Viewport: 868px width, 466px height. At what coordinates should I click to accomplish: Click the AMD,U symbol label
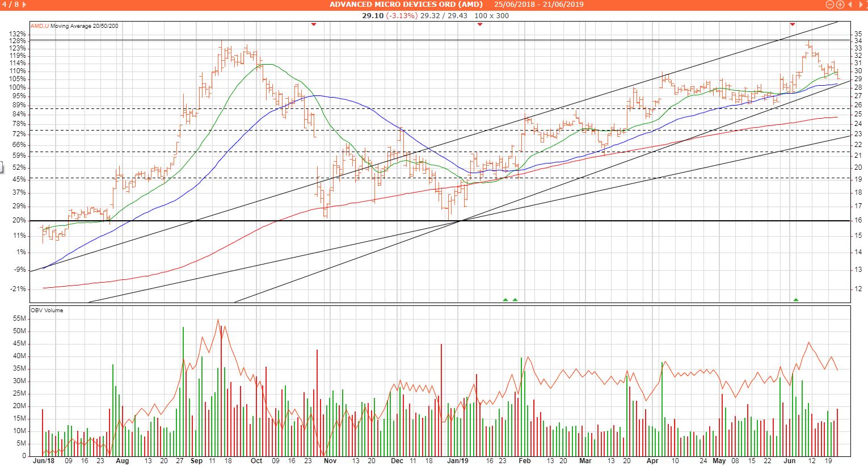pyautogui.click(x=40, y=26)
